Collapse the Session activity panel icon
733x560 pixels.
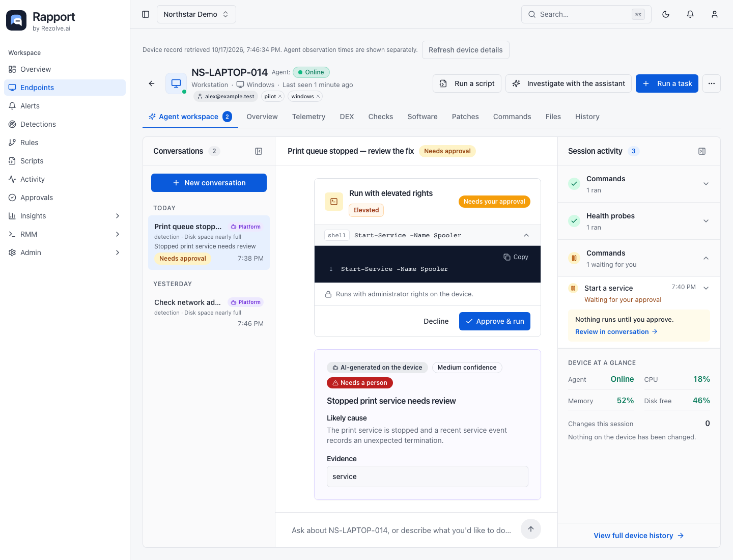point(702,151)
